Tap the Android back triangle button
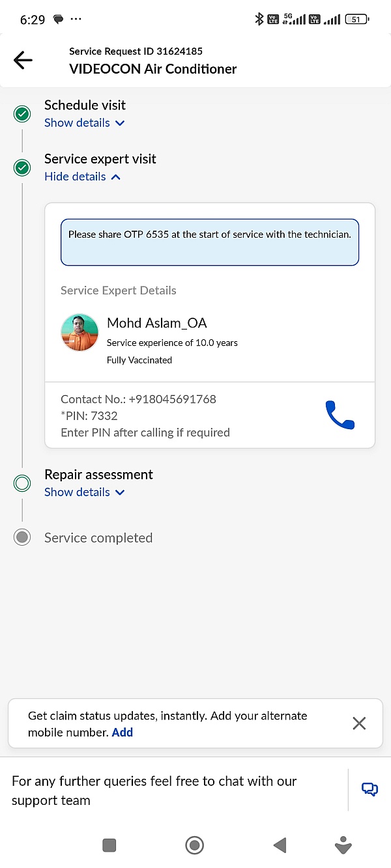Screen dimensions: 391x868 pos(280,845)
